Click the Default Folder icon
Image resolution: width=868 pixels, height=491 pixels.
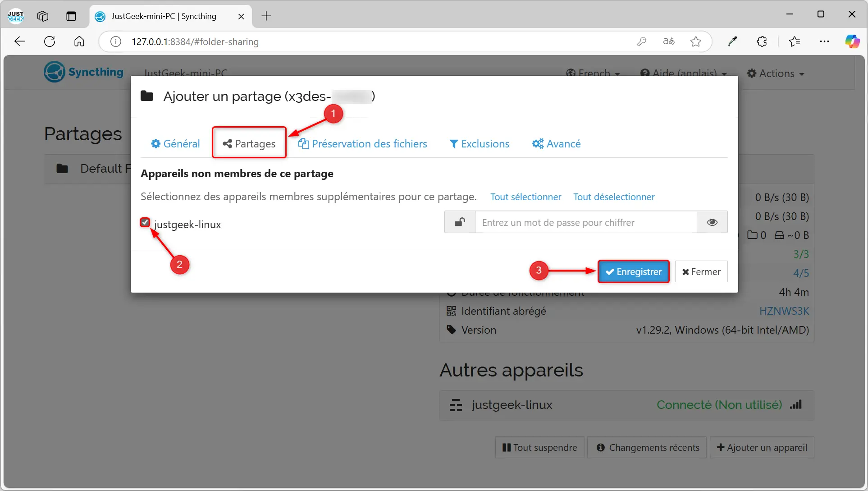point(62,169)
